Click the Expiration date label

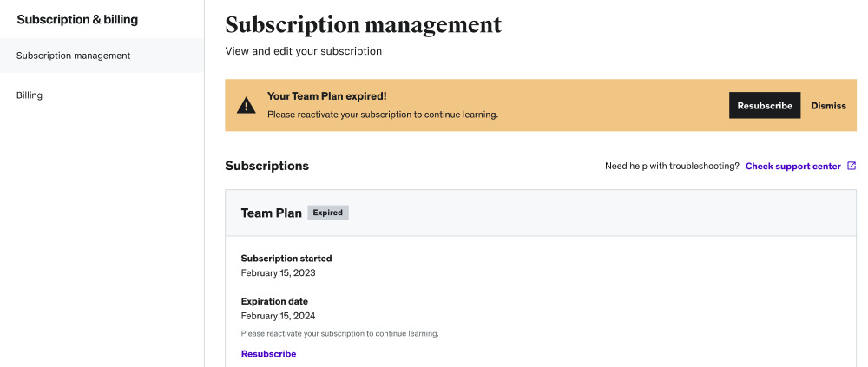pyautogui.click(x=273, y=301)
